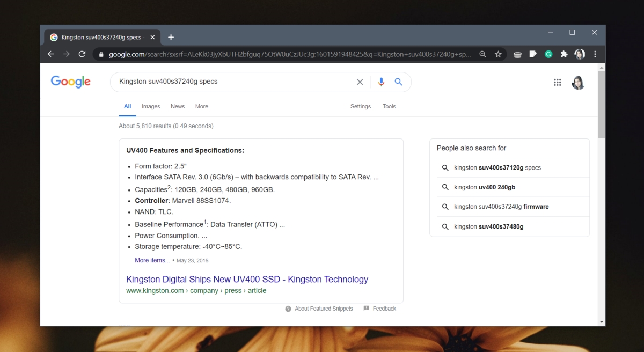Click the magnifier icon to run the search
The image size is (644, 352).
398,81
